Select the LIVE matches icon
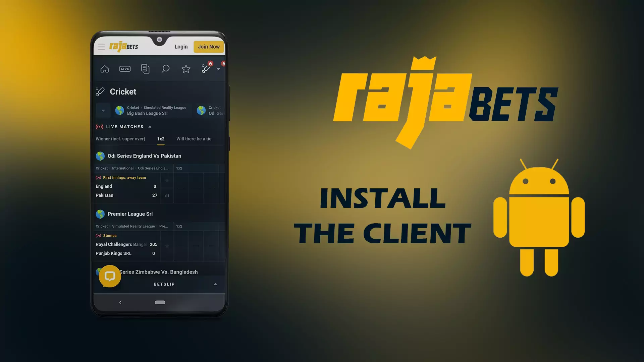The width and height of the screenshot is (644, 362). coord(125,68)
